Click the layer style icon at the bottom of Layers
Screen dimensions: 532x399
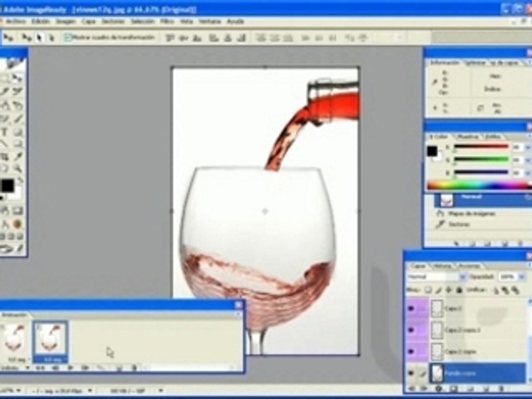tap(438, 388)
